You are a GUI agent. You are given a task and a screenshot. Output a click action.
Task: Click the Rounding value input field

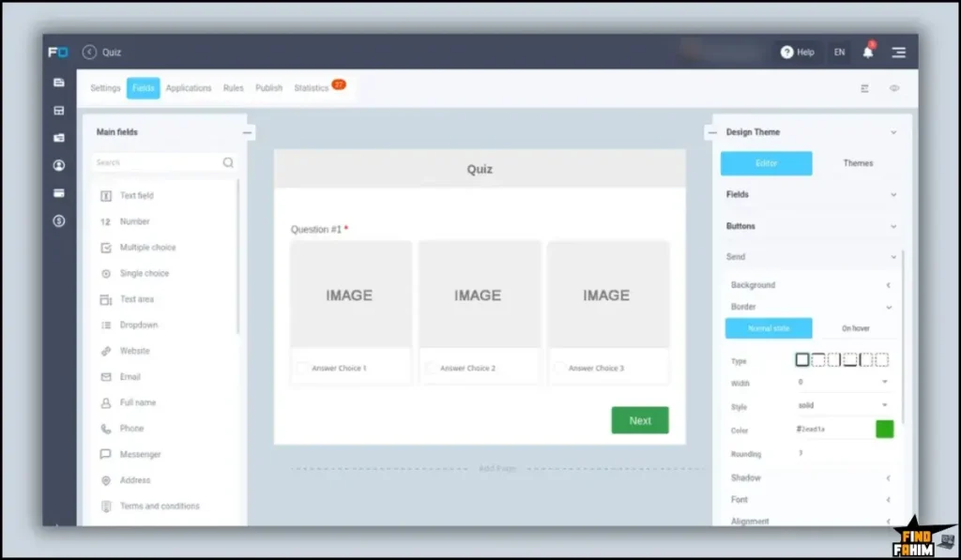pos(841,454)
